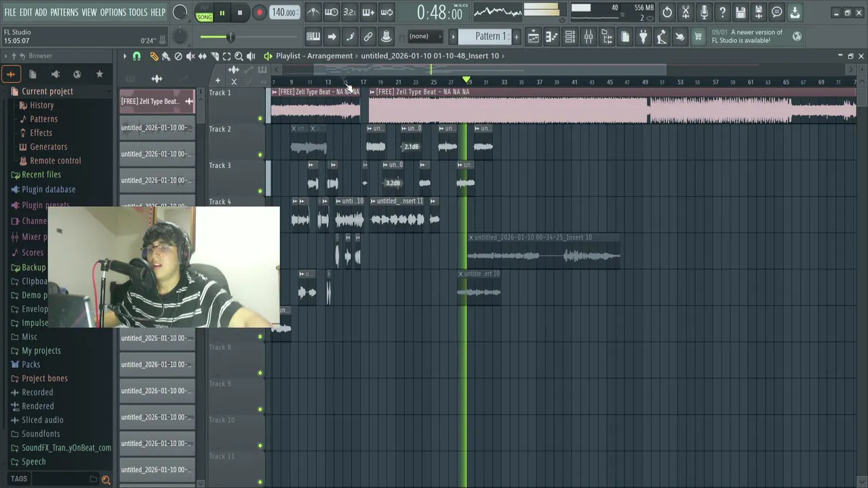Open the PATTERNS menu
This screenshot has height=488, width=868.
[64, 12]
